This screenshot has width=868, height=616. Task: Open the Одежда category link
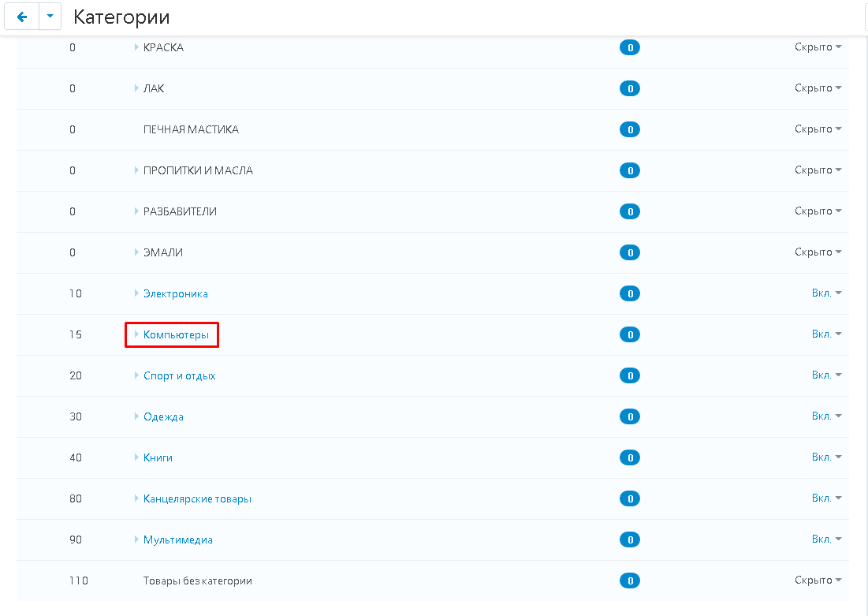(163, 416)
